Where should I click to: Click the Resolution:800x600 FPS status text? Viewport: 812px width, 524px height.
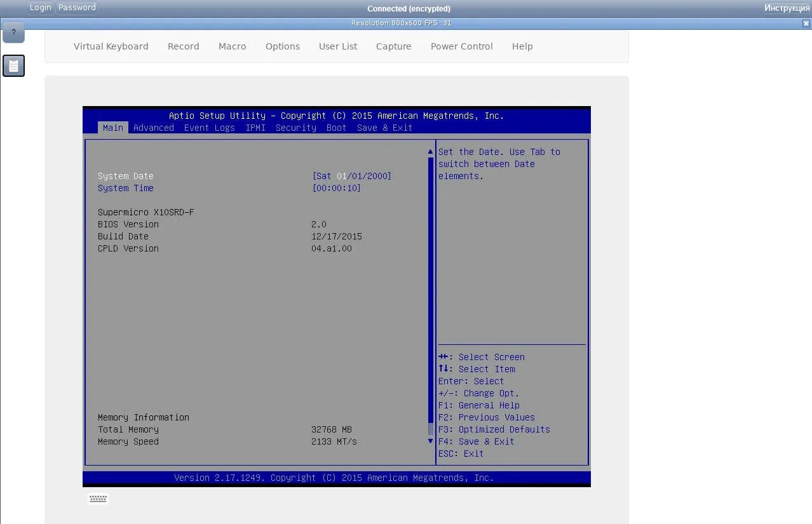[402, 24]
